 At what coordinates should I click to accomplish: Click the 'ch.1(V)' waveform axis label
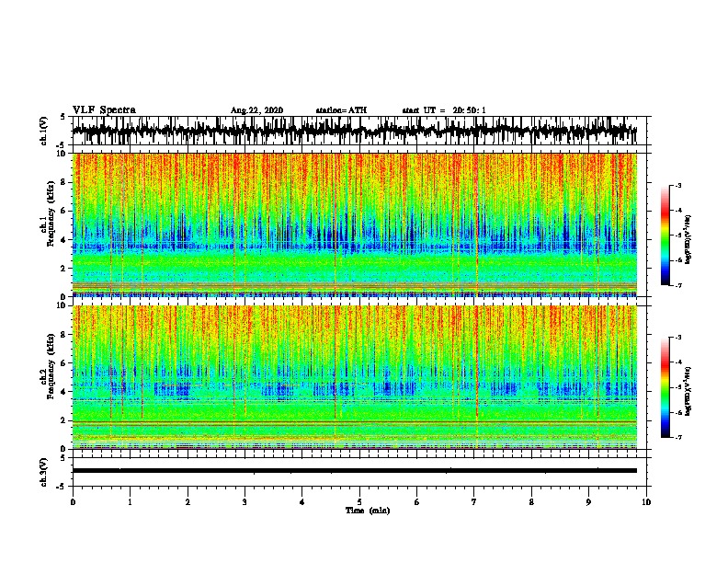click(44, 131)
